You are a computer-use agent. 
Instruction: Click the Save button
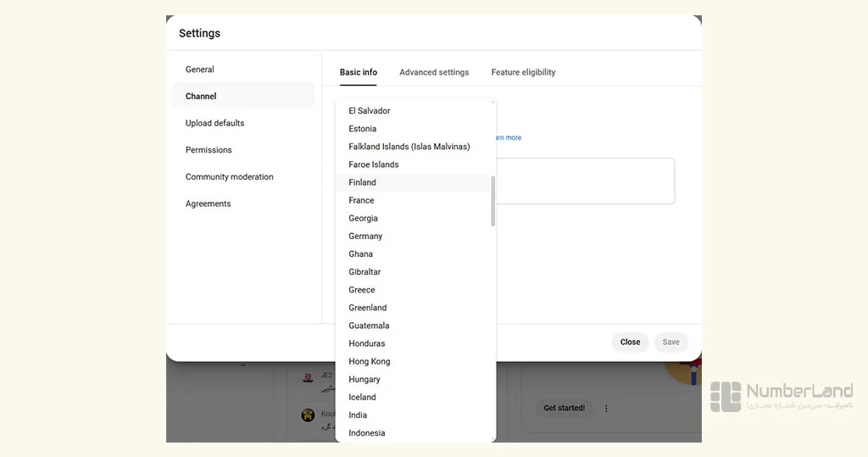click(671, 342)
